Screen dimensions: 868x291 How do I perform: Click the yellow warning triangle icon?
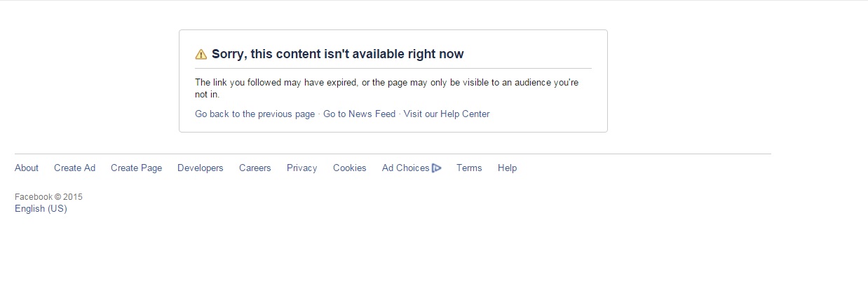[201, 54]
